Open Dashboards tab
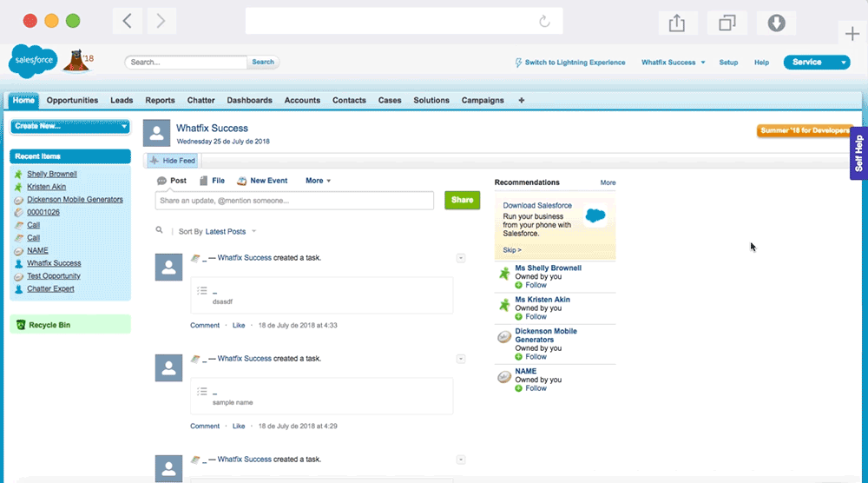 coord(250,100)
